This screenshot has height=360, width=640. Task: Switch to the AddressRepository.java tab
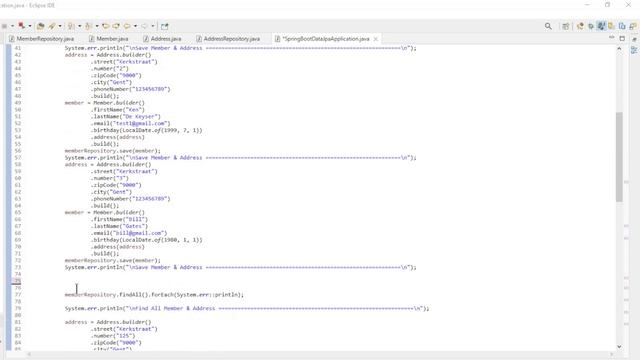click(228, 39)
